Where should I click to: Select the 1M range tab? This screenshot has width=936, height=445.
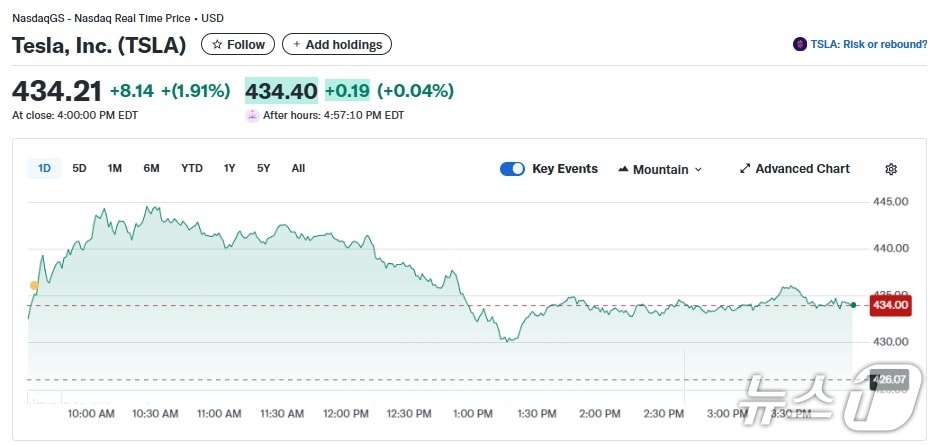115,168
